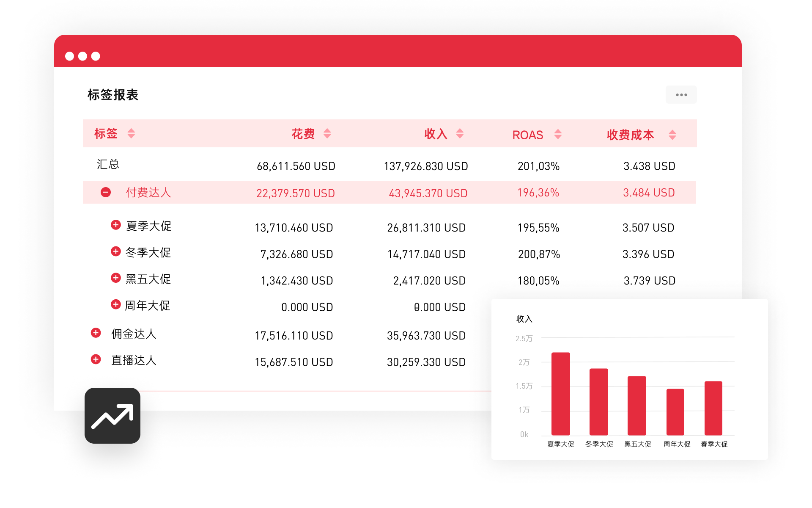The width and height of the screenshot is (812, 508).
Task: Click the tallest 夏季大促 bar in revenue chart
Action: (560, 394)
